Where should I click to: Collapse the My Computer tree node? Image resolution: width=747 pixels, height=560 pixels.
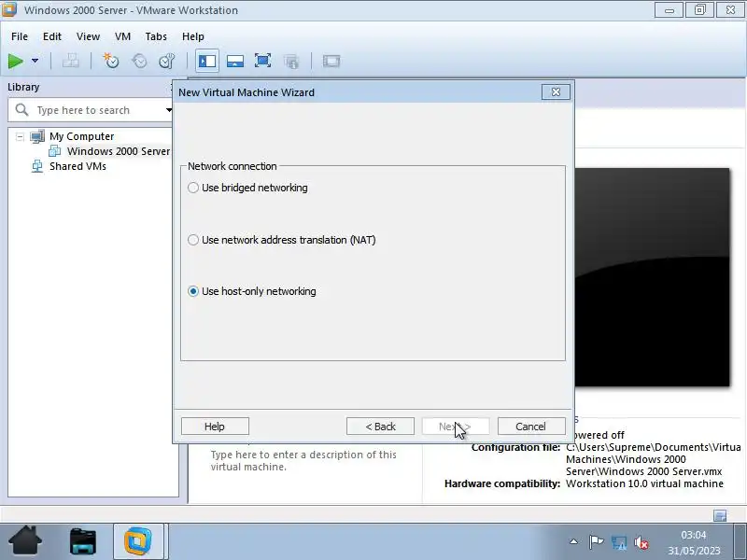click(20, 136)
